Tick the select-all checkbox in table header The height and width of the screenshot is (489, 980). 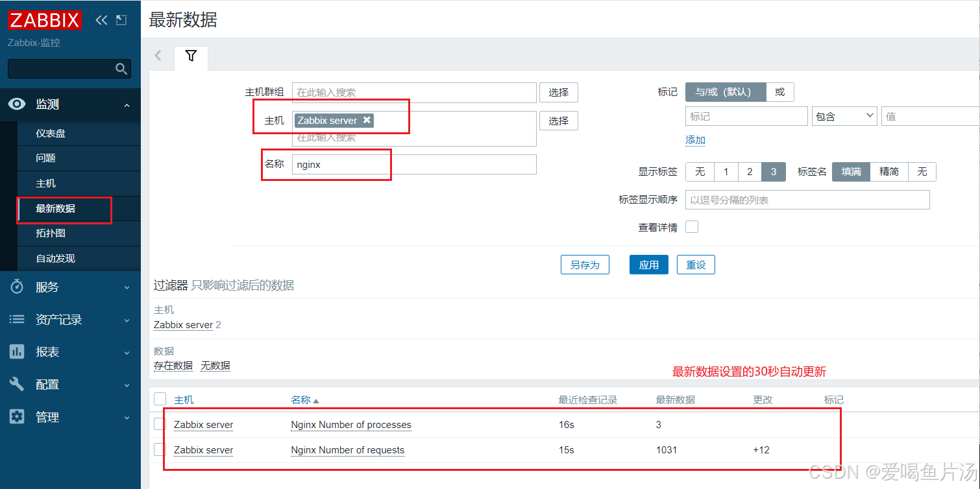(160, 399)
